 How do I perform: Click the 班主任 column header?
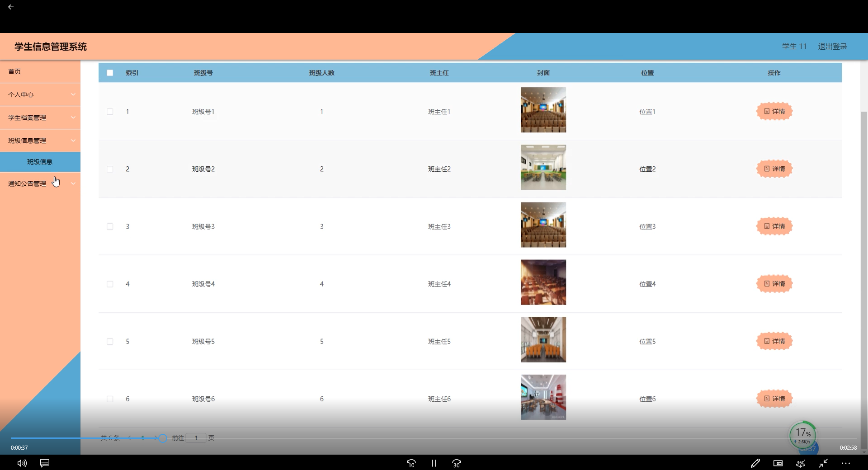point(439,73)
